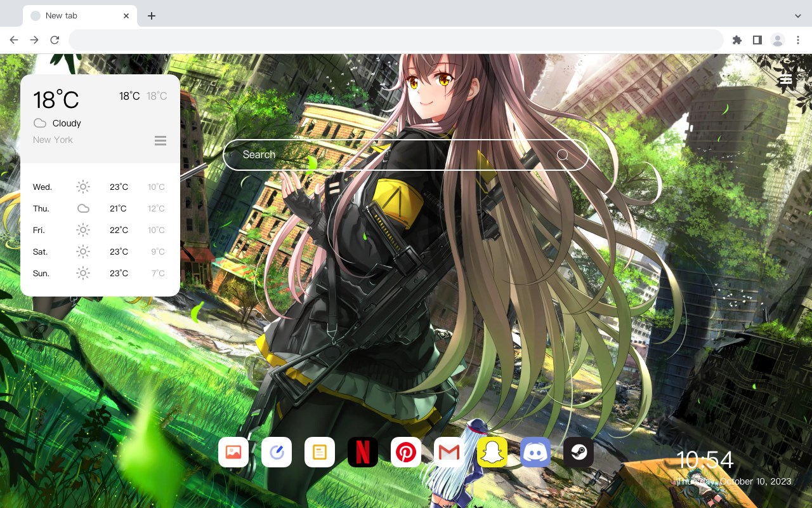Click the New York location label
Image resolution: width=812 pixels, height=508 pixels.
coord(53,140)
